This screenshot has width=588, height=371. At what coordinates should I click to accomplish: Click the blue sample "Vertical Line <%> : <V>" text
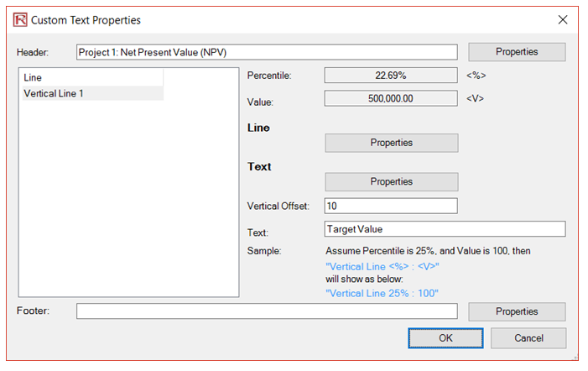coord(382,267)
